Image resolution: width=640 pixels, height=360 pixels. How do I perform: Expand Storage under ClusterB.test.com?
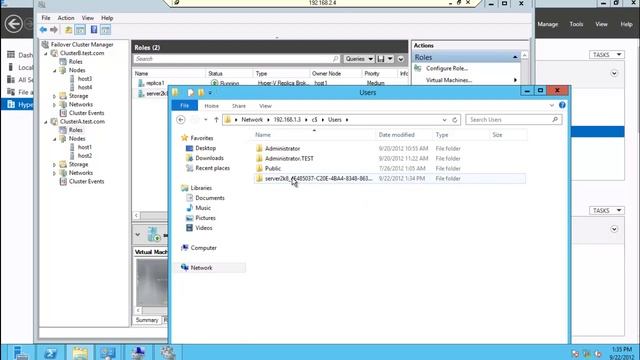coord(54,96)
